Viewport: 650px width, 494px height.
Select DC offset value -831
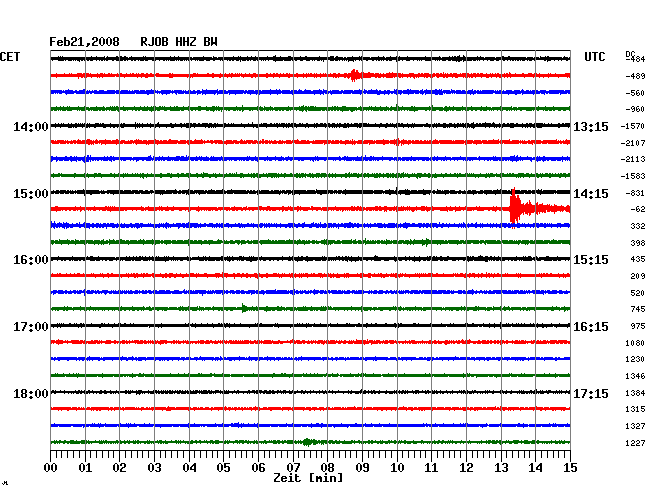[635, 193]
